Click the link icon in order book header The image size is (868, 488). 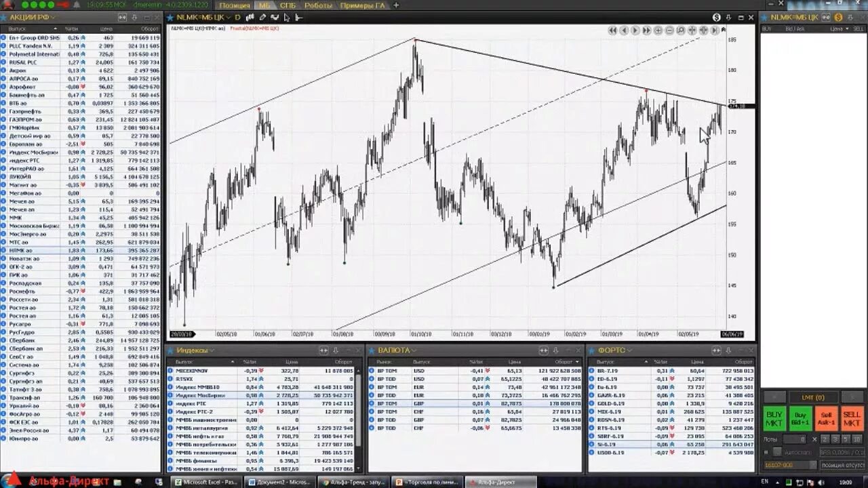[826, 17]
